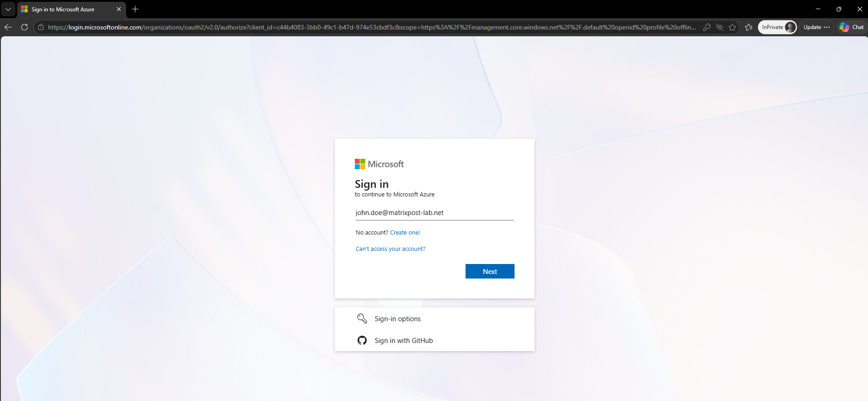The image size is (868, 401).
Task: Open Can't access your account link
Action: (x=391, y=249)
